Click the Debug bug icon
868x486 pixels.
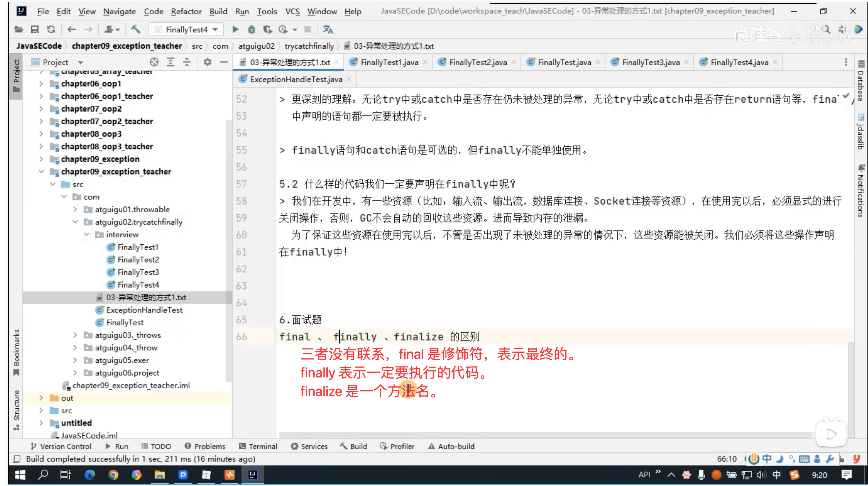[251, 30]
